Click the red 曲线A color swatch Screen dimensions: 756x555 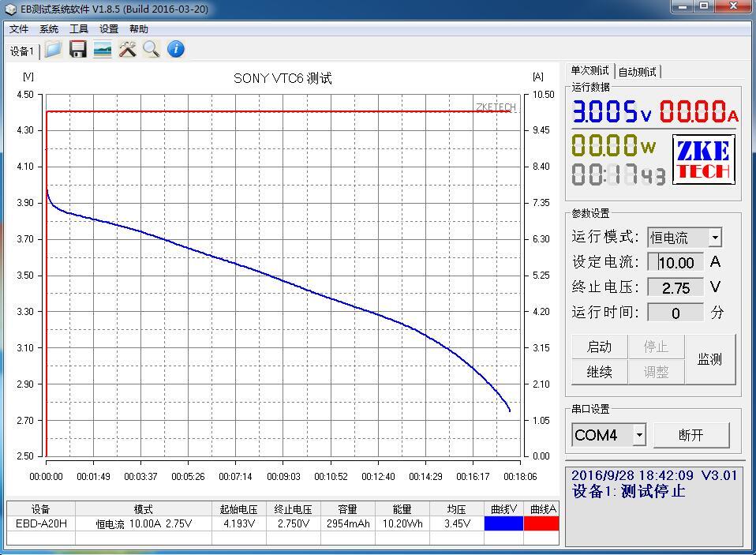point(541,523)
